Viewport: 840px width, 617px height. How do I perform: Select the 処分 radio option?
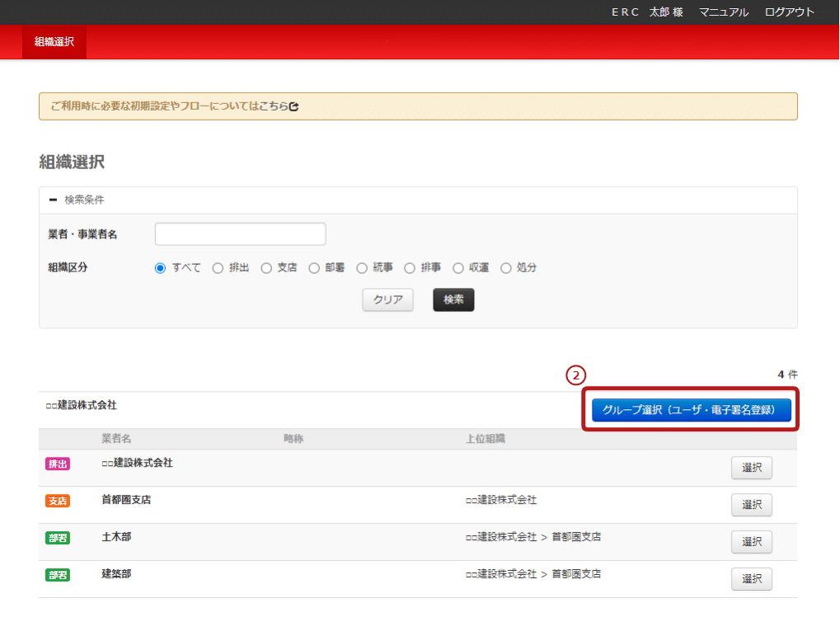pyautogui.click(x=506, y=268)
